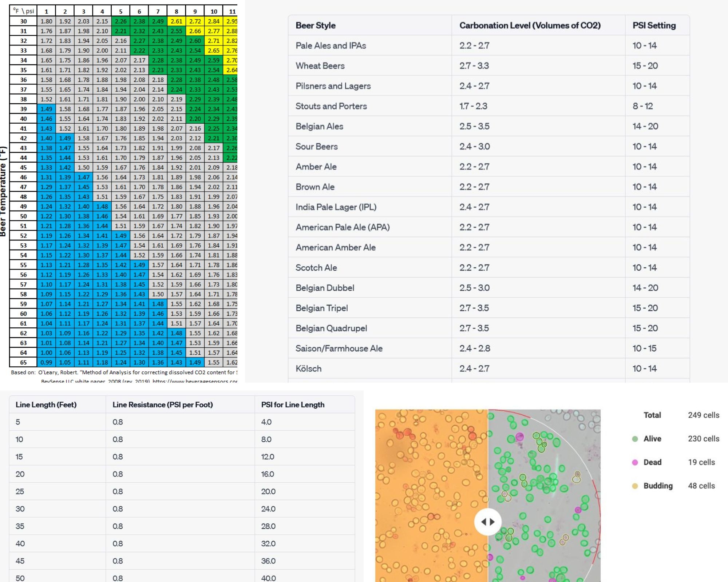728x582 pixels.
Task: Click the PSI Setting column header
Action: click(654, 25)
